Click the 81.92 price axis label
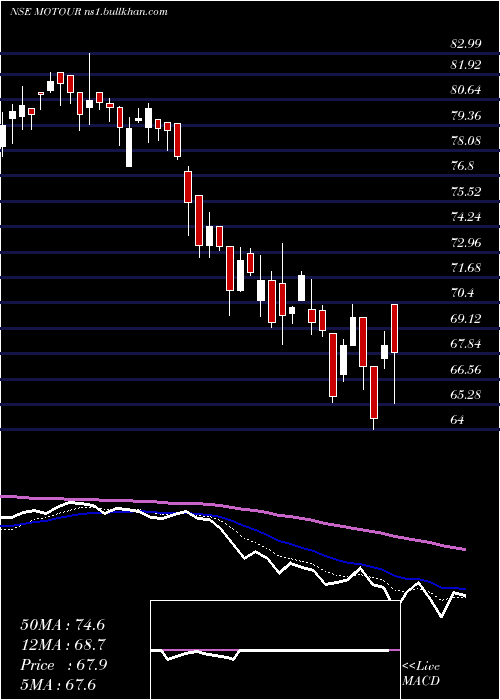500x700 pixels. point(466,65)
